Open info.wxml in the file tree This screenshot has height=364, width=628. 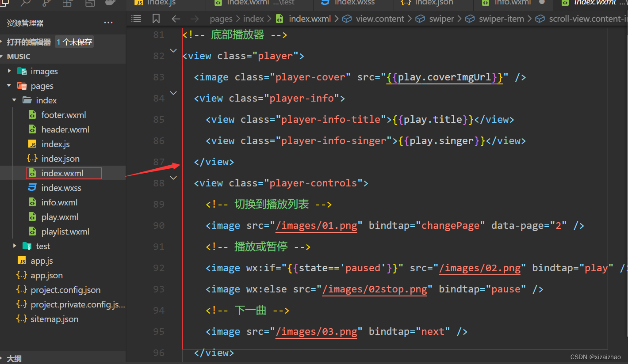pyautogui.click(x=60, y=202)
